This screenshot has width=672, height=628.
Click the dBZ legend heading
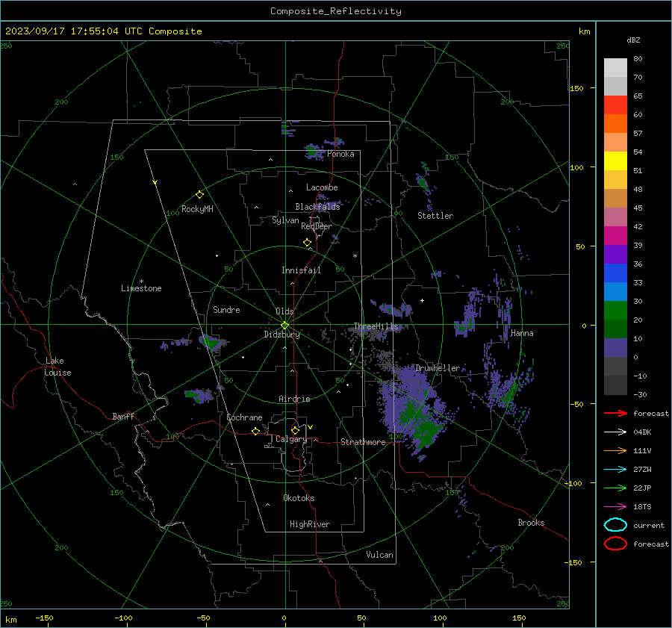633,40
